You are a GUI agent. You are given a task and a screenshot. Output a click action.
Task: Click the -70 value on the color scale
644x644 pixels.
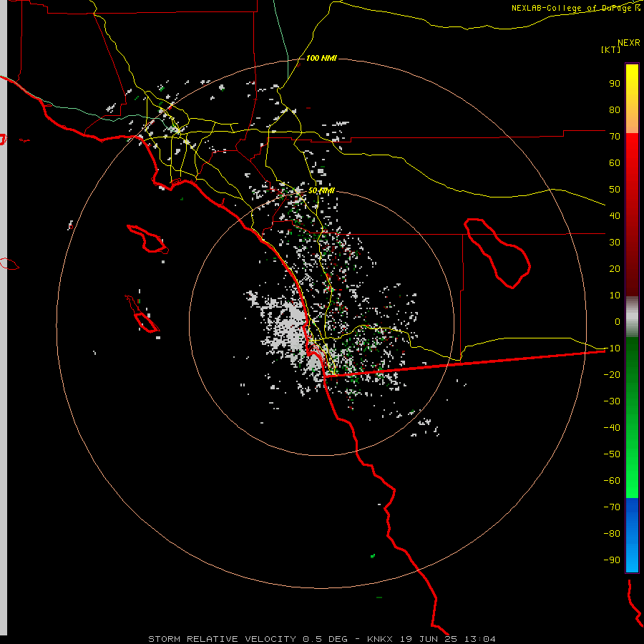click(612, 507)
